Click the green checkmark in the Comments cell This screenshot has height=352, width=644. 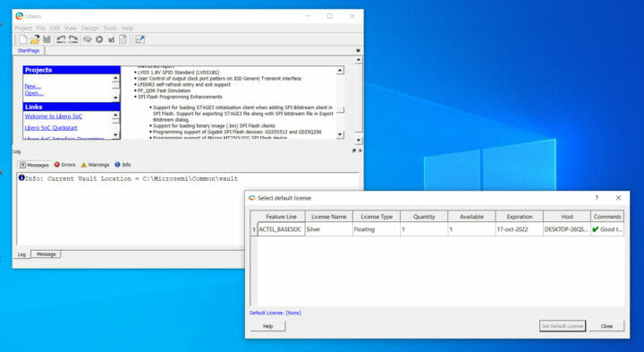point(595,229)
